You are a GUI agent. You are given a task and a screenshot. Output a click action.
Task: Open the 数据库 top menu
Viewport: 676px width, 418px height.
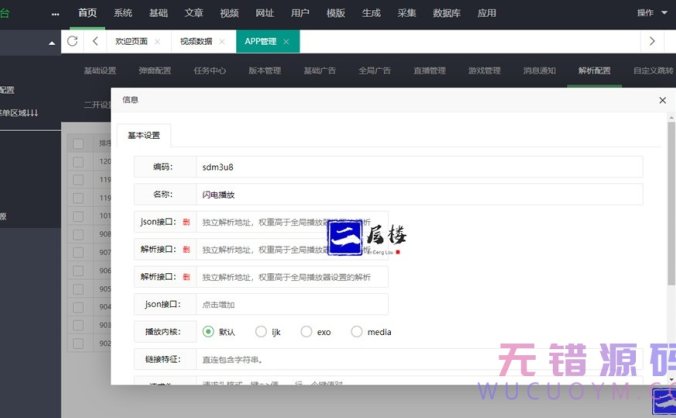(447, 13)
